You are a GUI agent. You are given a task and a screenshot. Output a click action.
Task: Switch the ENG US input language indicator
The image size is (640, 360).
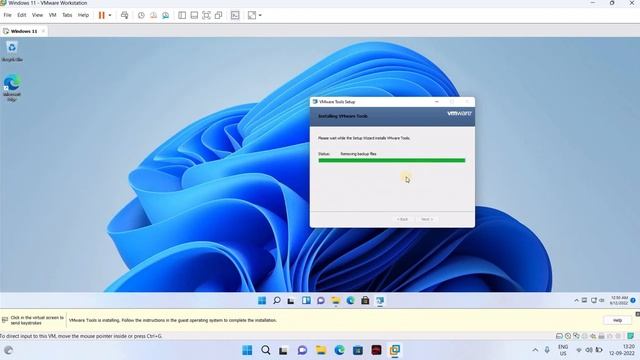tap(563, 350)
